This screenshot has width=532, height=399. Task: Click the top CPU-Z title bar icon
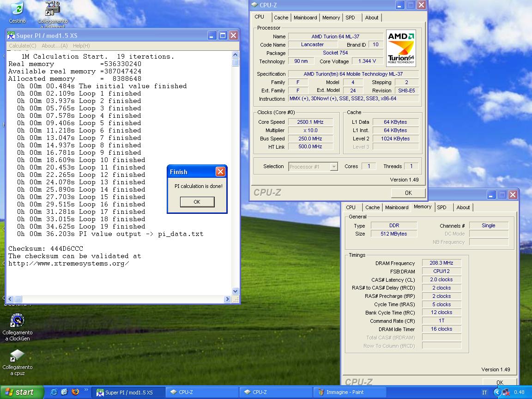click(x=254, y=5)
